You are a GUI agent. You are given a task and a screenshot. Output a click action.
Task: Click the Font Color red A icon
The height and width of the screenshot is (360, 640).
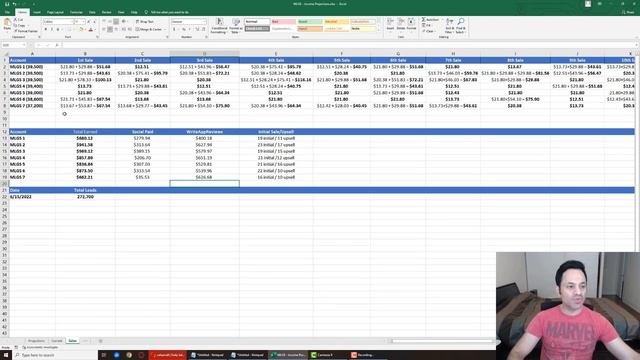[x=91, y=29]
